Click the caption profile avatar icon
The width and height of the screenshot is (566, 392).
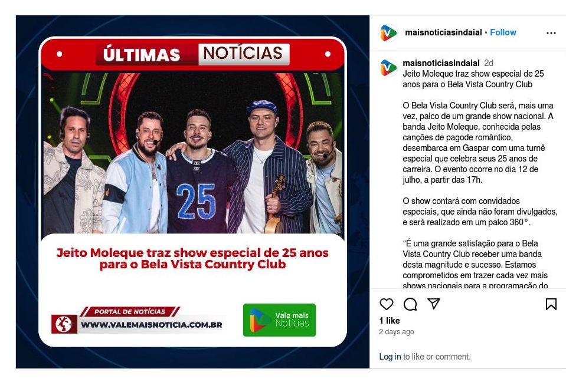(388, 68)
